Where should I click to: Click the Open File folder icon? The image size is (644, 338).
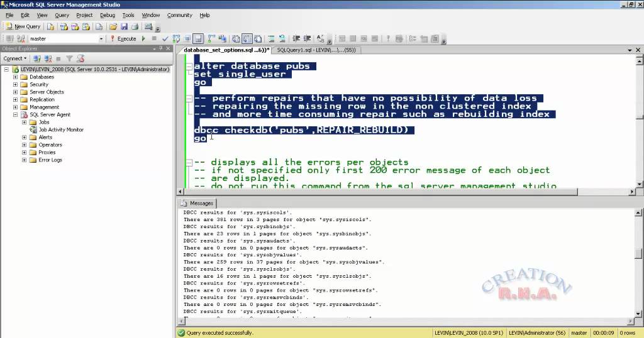click(113, 26)
